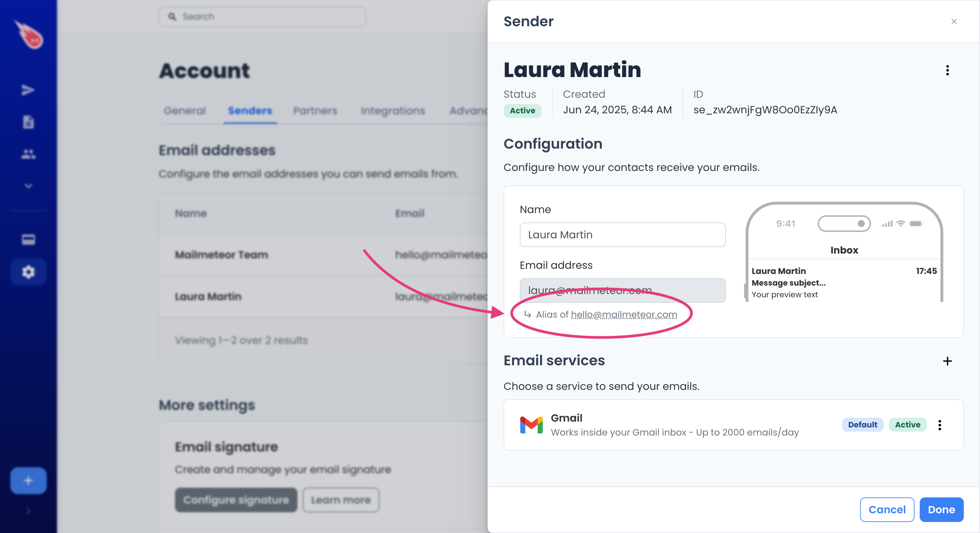Close the Sender panel with the X
This screenshot has width=980, height=533.
click(x=954, y=21)
